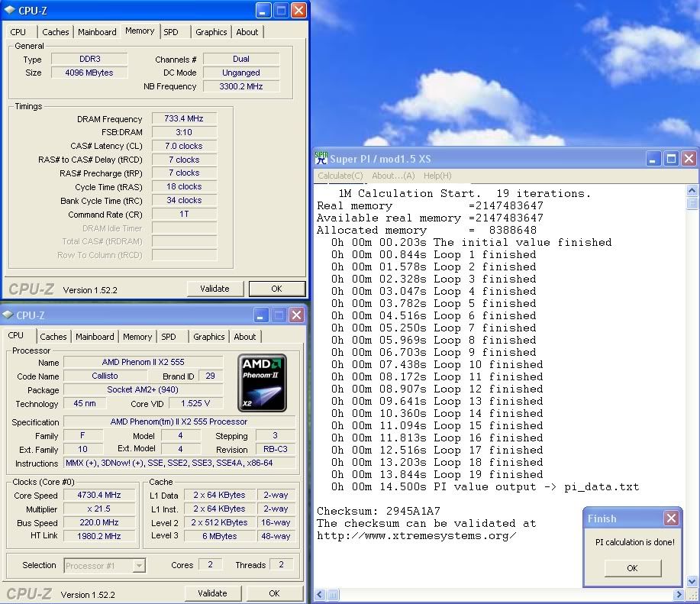
Task: Open the Calculate(C) menu
Action: [x=340, y=176]
